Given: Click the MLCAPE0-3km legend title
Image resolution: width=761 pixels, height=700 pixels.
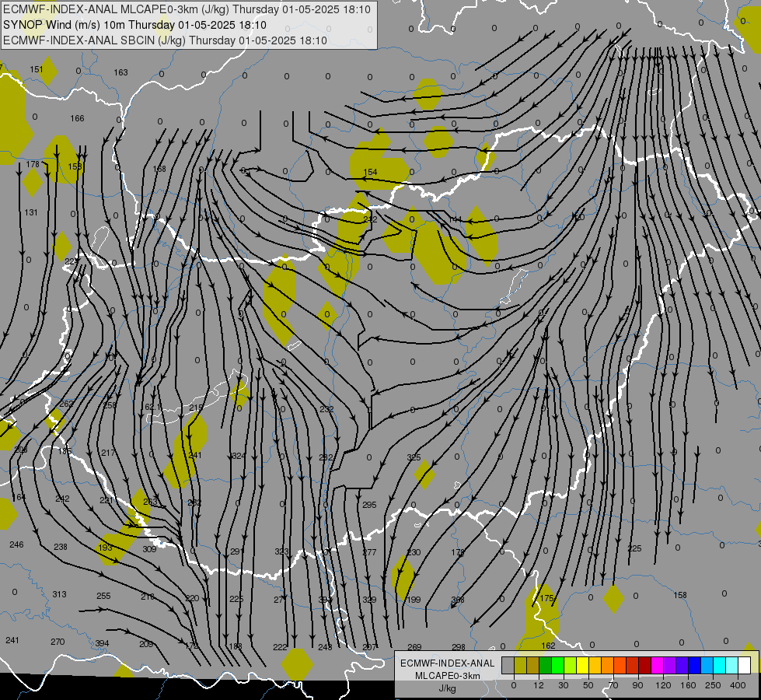Looking at the screenshot, I should (x=448, y=676).
